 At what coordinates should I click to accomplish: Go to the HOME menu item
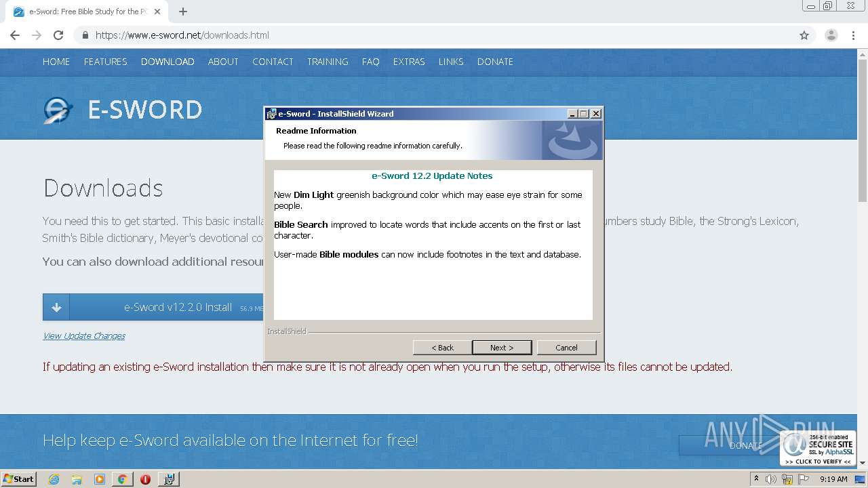(56, 62)
